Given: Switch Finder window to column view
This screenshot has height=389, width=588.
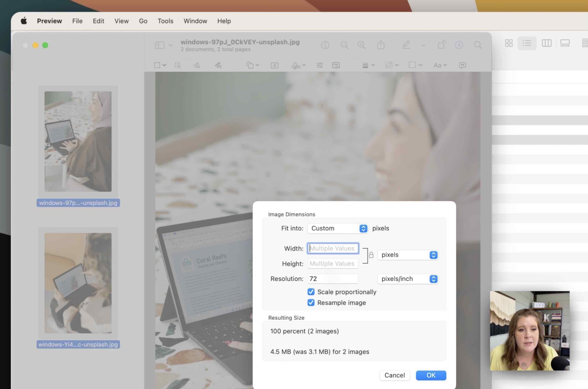Looking at the screenshot, I should [547, 43].
